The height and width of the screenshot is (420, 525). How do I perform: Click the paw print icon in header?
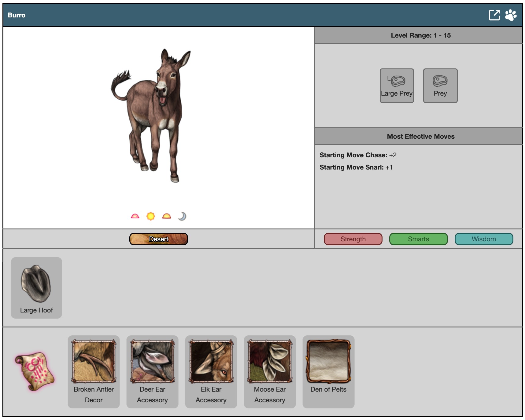coord(511,15)
